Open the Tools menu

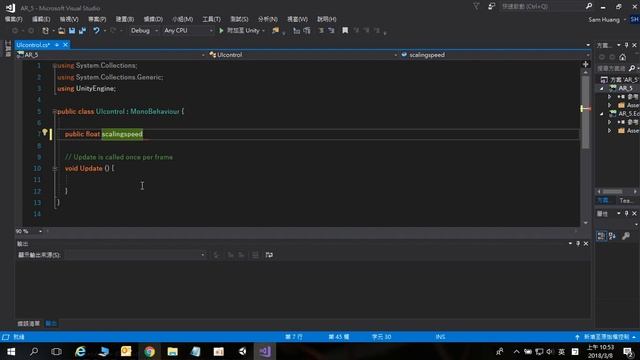coord(211,19)
